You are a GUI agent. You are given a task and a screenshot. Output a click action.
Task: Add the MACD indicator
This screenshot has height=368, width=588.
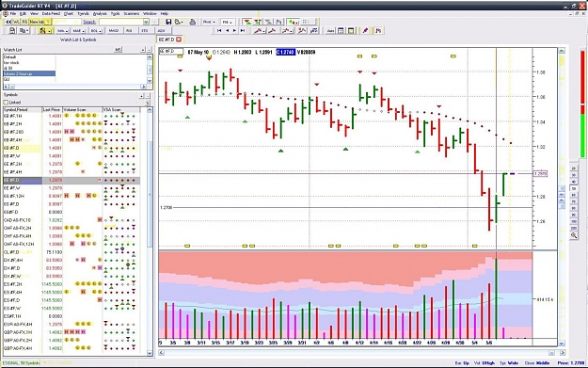point(114,31)
